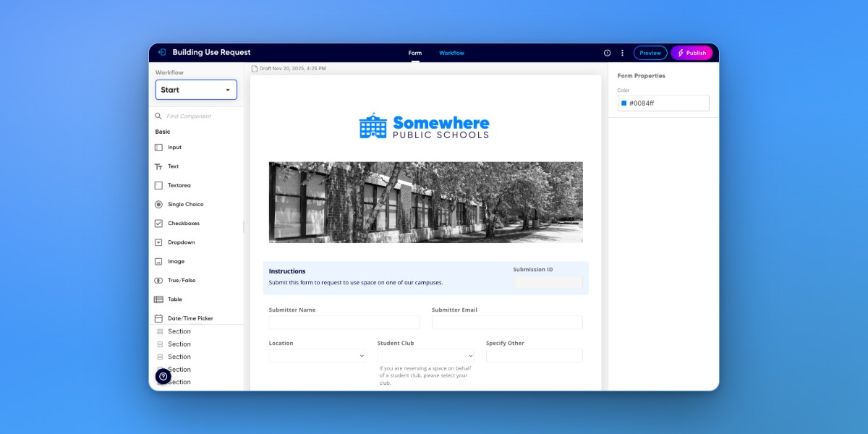The image size is (868, 434).
Task: Click the Find Component search field
Action: pyautogui.click(x=197, y=116)
